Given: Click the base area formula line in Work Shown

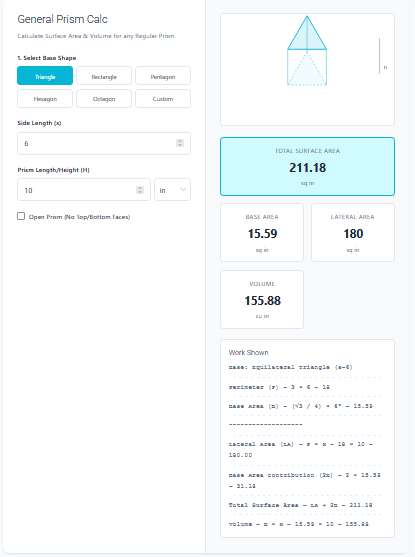Looking at the screenshot, I should (x=300, y=406).
